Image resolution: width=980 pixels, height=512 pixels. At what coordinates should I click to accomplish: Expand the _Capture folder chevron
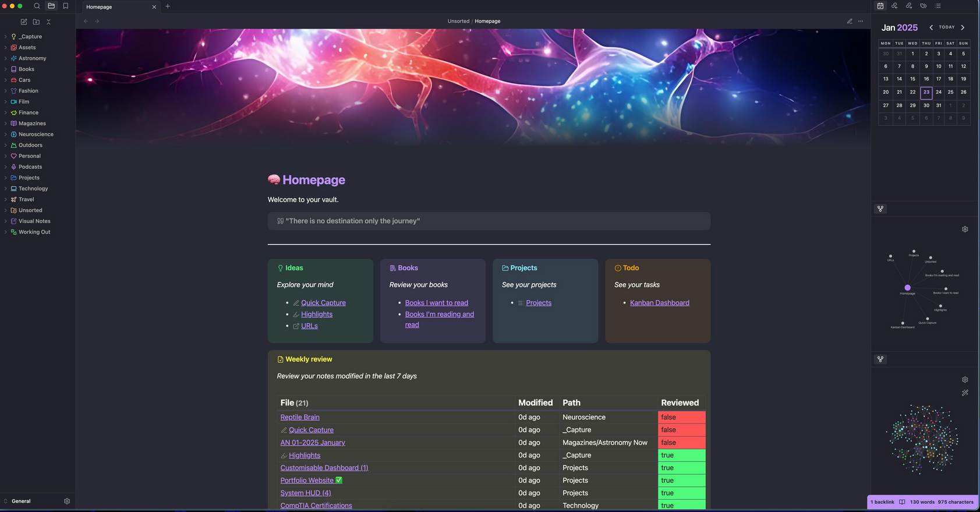tap(6, 37)
